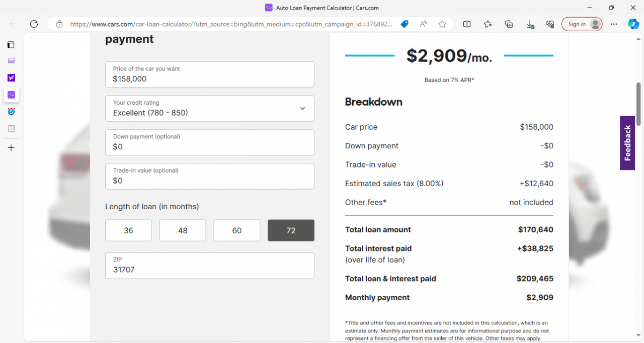
Task: Add page to favorites with the star icon
Action: pos(442,24)
